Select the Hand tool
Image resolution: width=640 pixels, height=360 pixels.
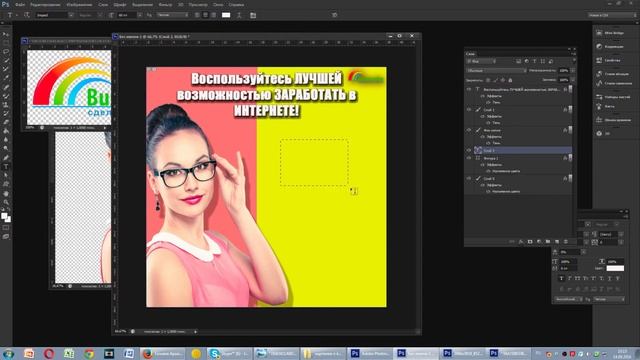point(6,193)
